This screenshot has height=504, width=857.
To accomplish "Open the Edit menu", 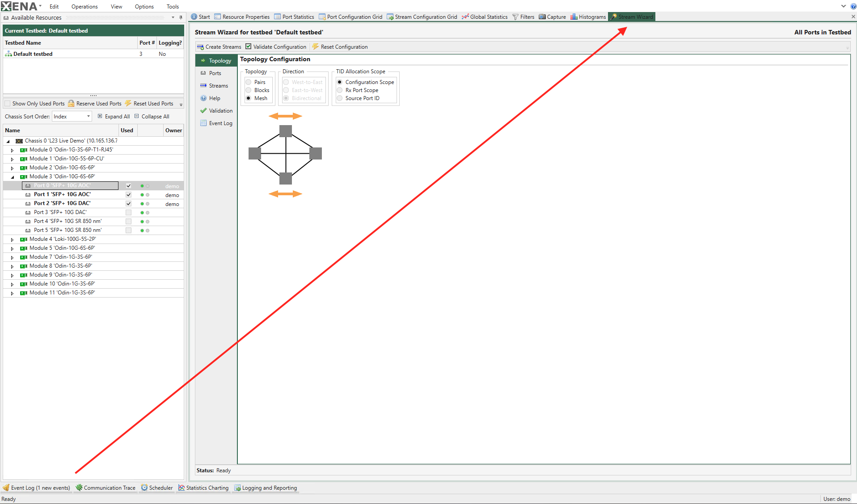I will pos(54,6).
